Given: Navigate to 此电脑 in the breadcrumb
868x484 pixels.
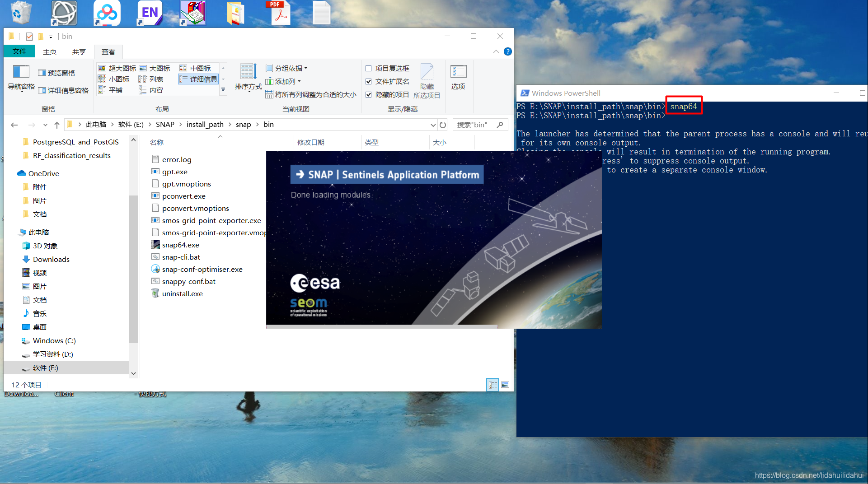Looking at the screenshot, I should [x=96, y=125].
